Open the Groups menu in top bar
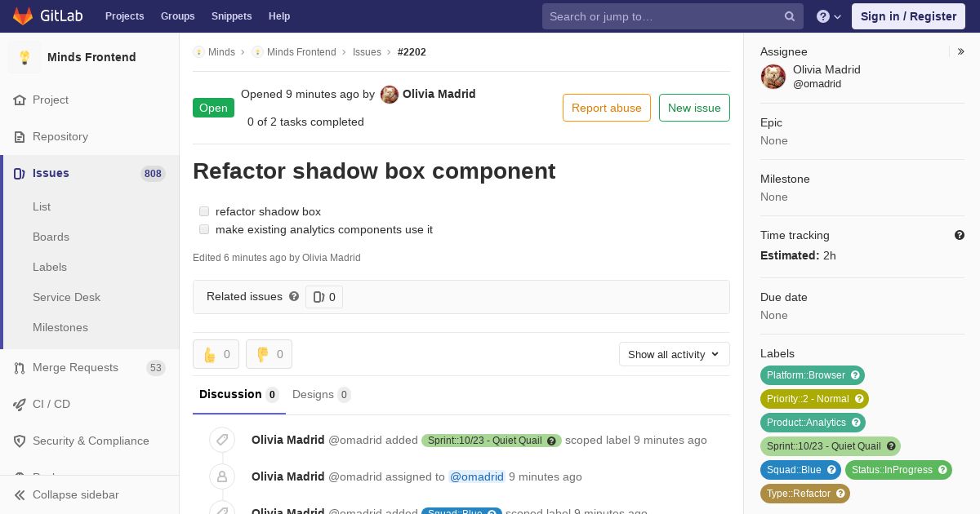Screen dimensions: 980x514 tap(177, 16)
